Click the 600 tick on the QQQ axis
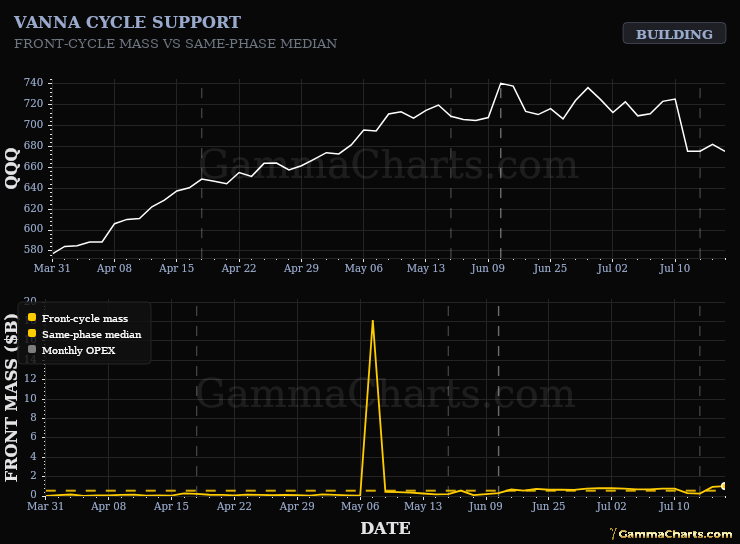 pyautogui.click(x=34, y=229)
